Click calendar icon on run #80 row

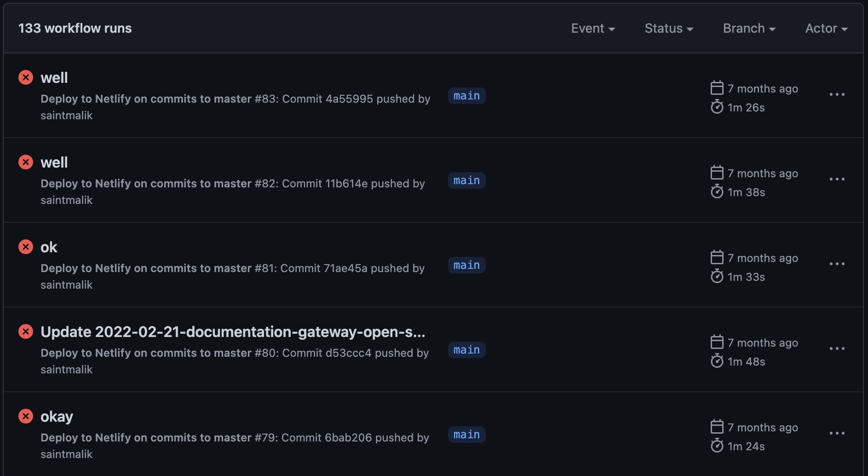pos(717,342)
